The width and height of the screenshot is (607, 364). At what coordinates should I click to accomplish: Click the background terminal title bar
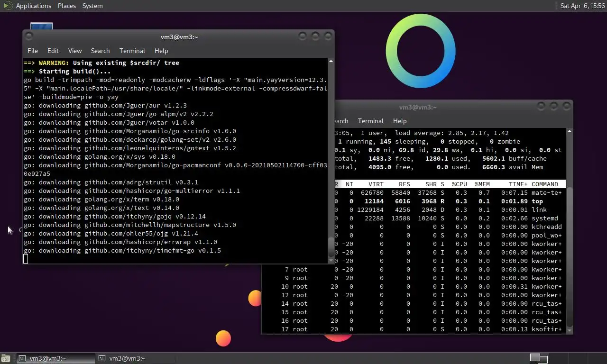point(418,107)
